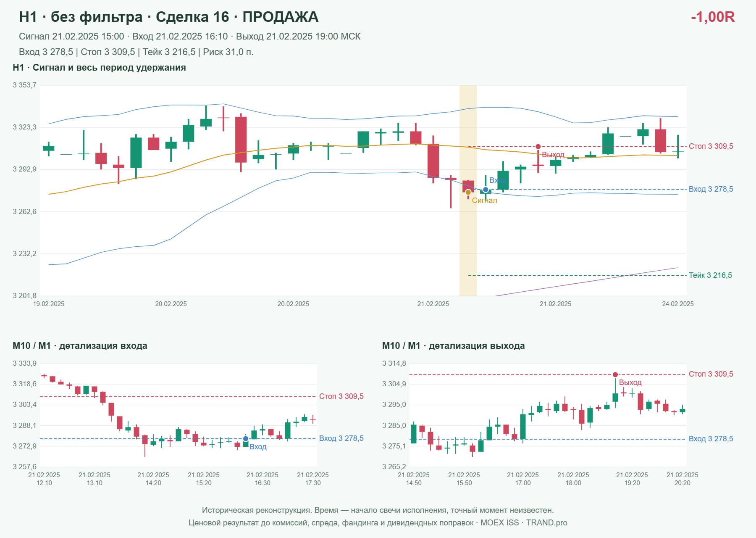Click the '24.02.2025' date label on the H1 axis
Screen dimensions: 756x538
(x=678, y=304)
